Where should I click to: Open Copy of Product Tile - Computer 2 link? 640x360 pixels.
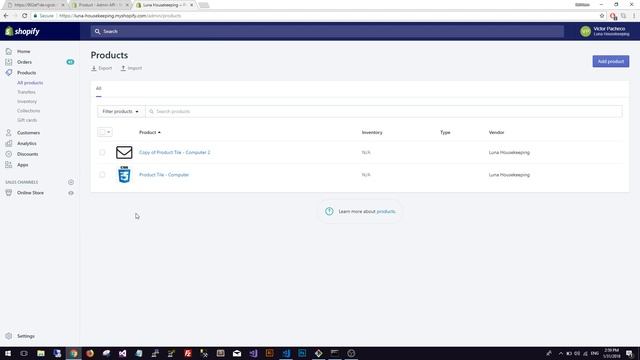(x=175, y=152)
